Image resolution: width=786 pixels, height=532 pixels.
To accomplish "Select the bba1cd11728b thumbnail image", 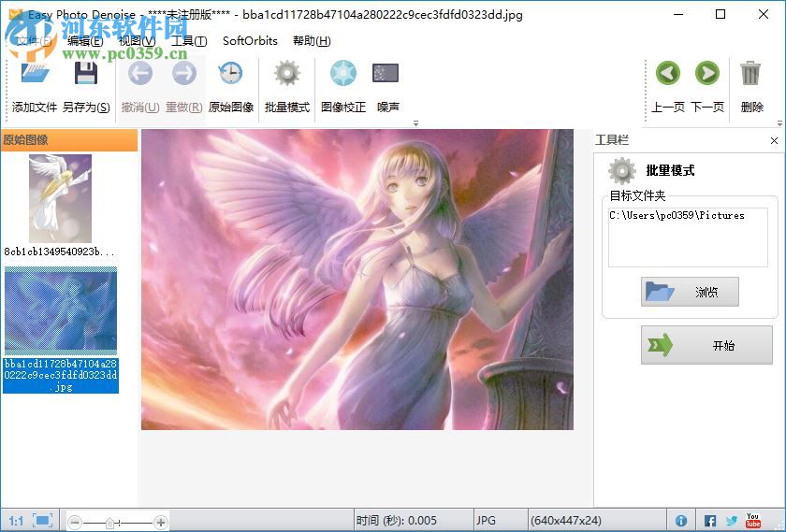I will click(61, 310).
